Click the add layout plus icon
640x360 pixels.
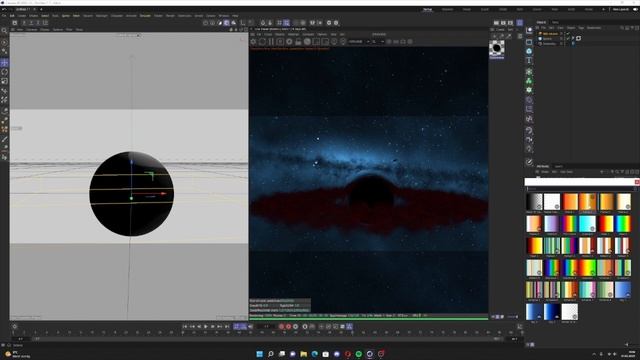(x=603, y=9)
